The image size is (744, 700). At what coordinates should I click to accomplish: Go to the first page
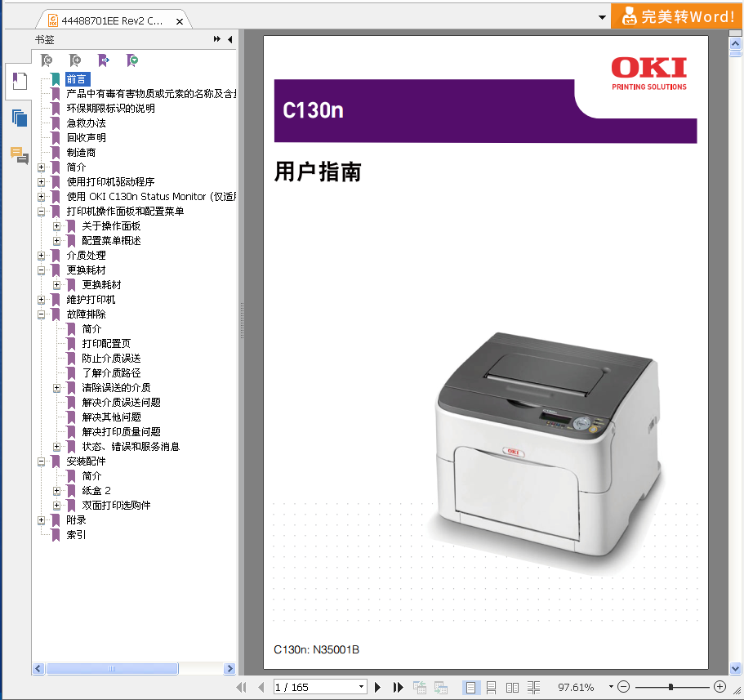point(241,687)
